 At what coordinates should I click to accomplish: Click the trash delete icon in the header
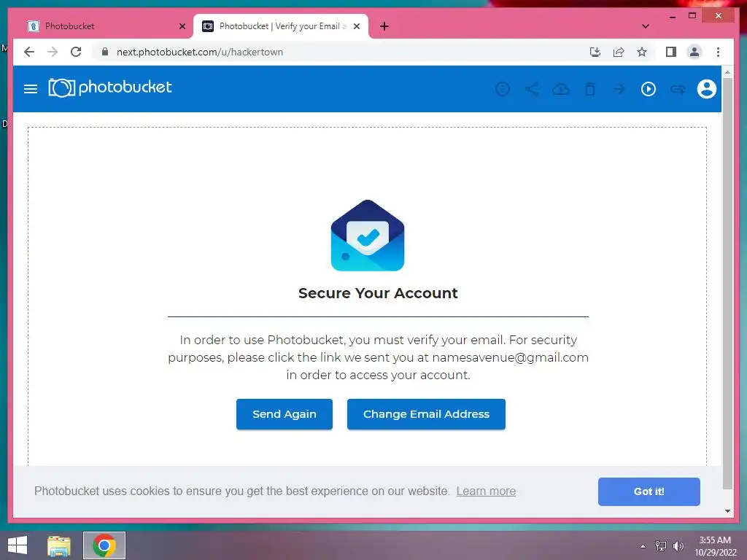(589, 89)
